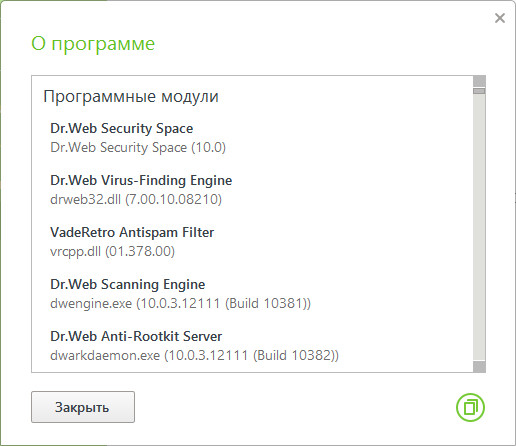
Task: Click the scrollbar thumb in the modules list
Action: 479,91
